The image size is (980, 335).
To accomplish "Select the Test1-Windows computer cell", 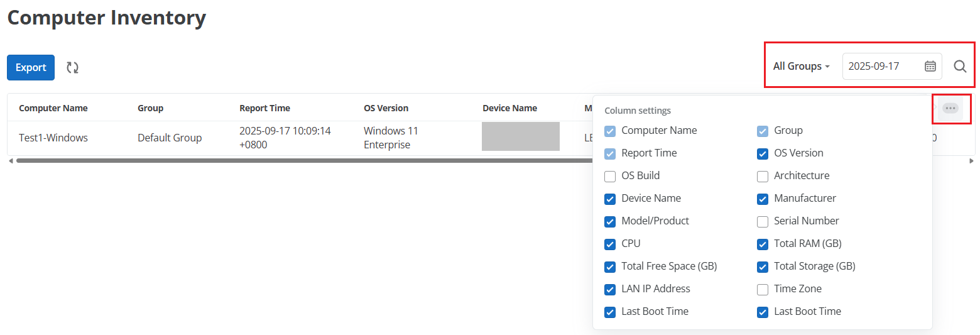I will click(53, 138).
